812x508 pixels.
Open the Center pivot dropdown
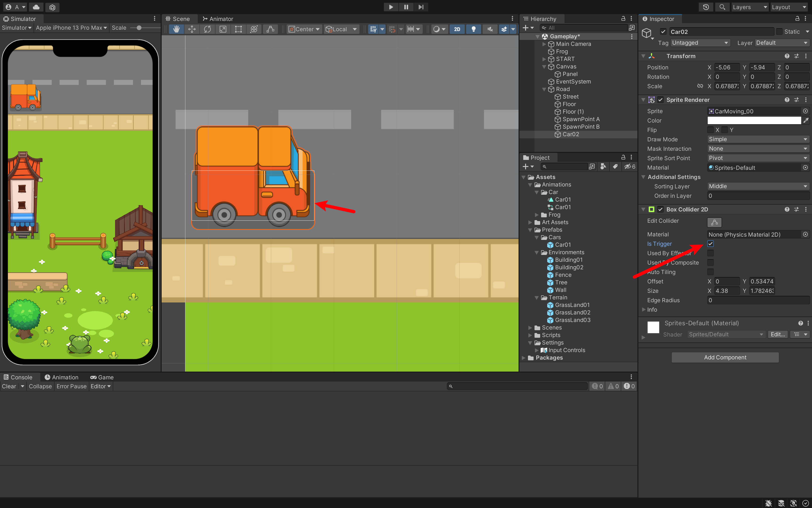click(x=304, y=29)
